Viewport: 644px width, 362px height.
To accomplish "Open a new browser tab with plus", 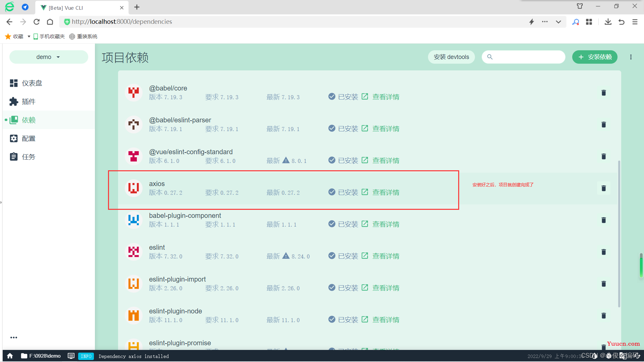I will [x=137, y=7].
